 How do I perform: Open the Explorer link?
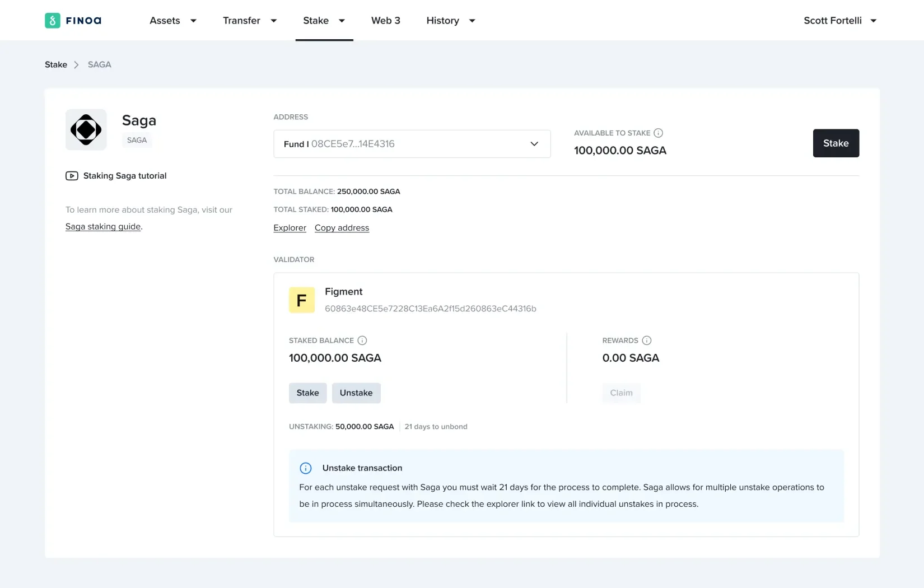pos(290,228)
